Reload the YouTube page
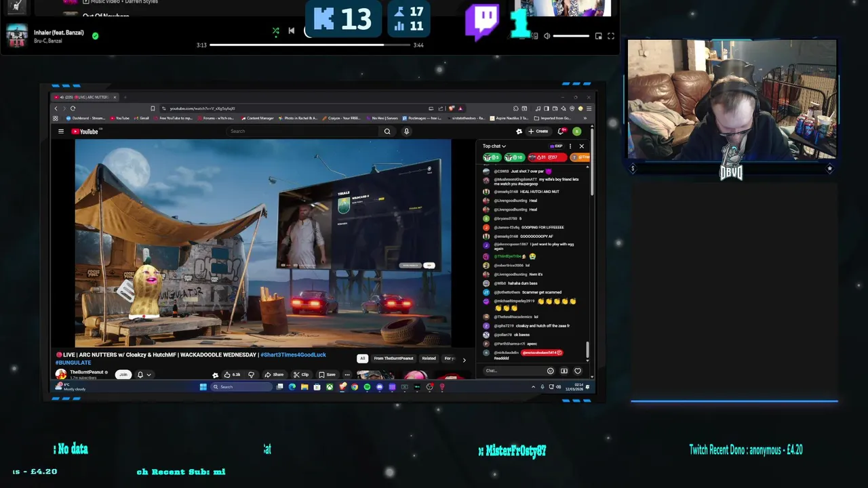868x488 pixels. (73, 108)
